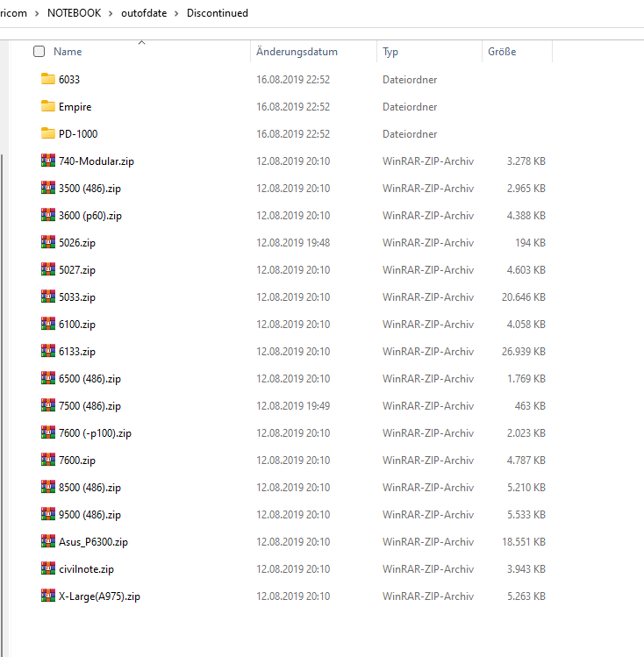Select the Empire folder name

point(75,106)
